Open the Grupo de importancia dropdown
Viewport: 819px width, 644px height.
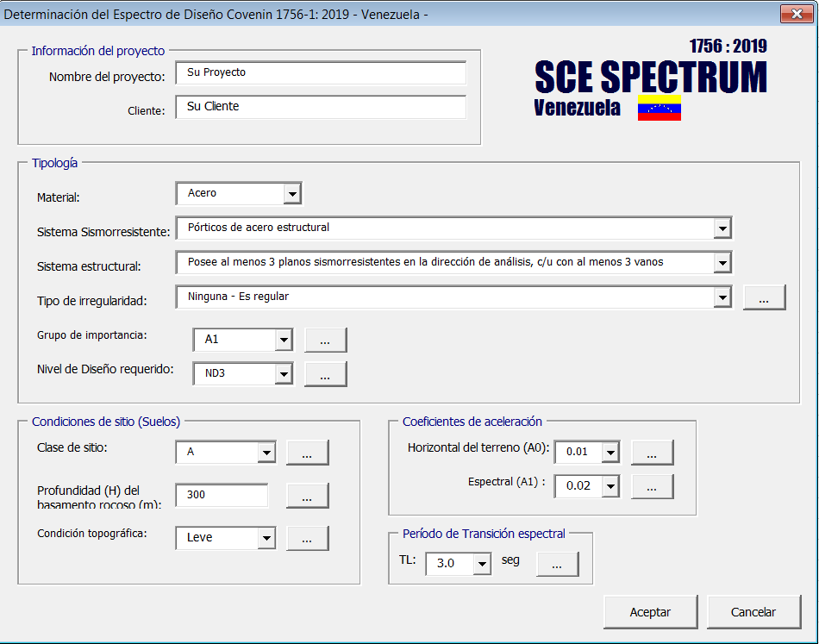(284, 340)
